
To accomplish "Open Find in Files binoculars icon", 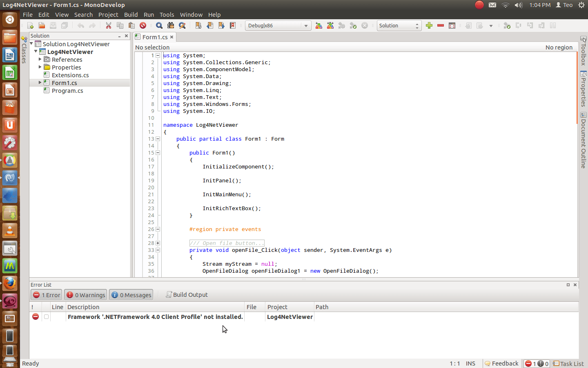I will click(171, 25).
